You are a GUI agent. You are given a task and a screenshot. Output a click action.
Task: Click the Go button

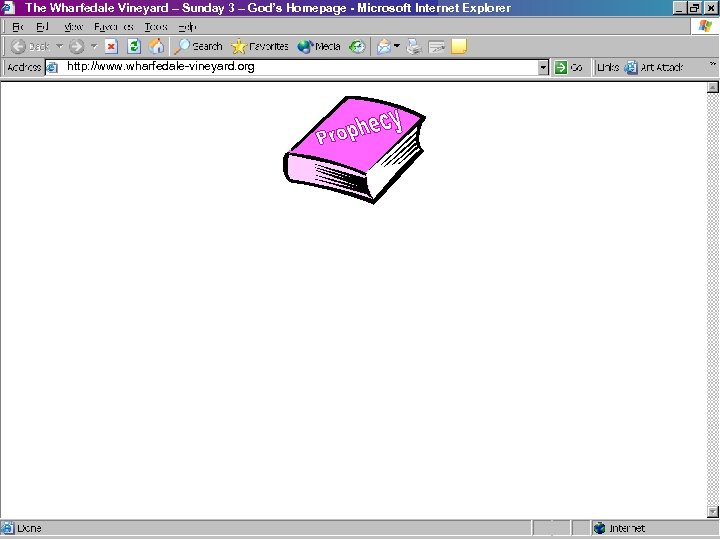[568, 68]
